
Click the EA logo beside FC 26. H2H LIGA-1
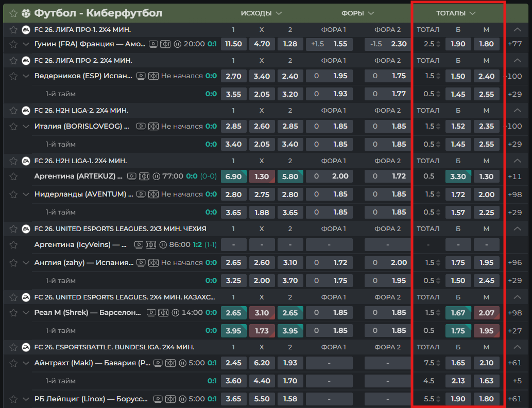tap(26, 161)
